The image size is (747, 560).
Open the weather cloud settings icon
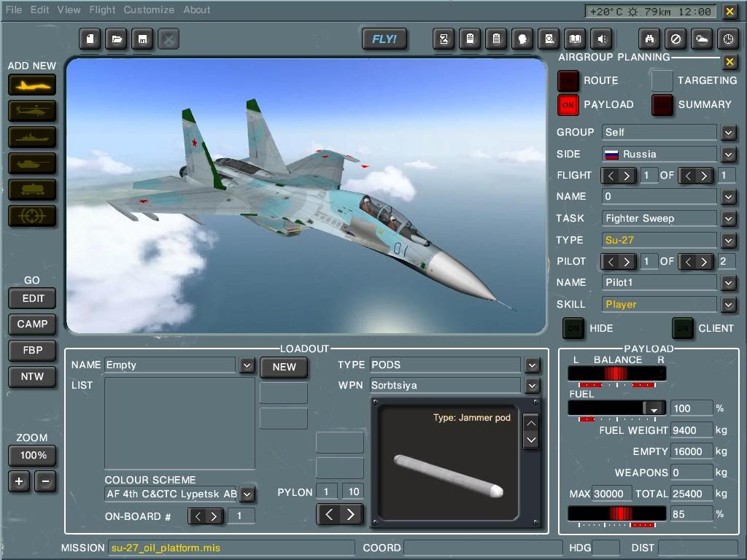point(702,39)
